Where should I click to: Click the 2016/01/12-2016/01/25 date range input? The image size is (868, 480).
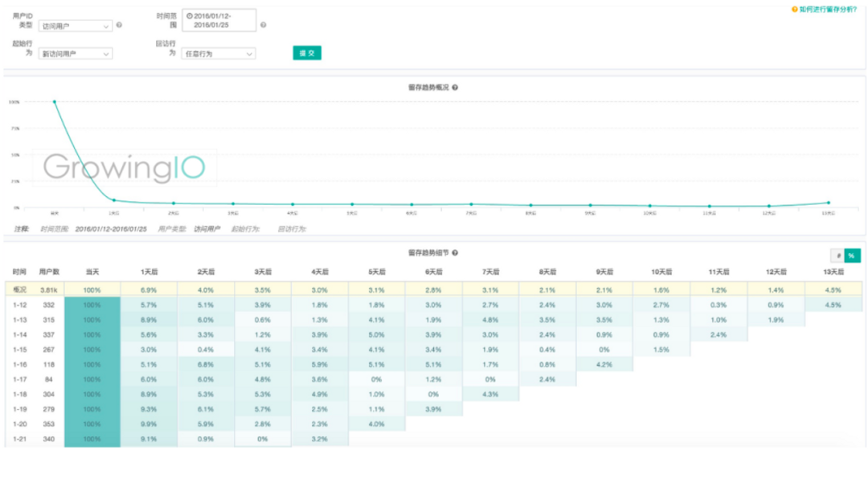pyautogui.click(x=219, y=20)
